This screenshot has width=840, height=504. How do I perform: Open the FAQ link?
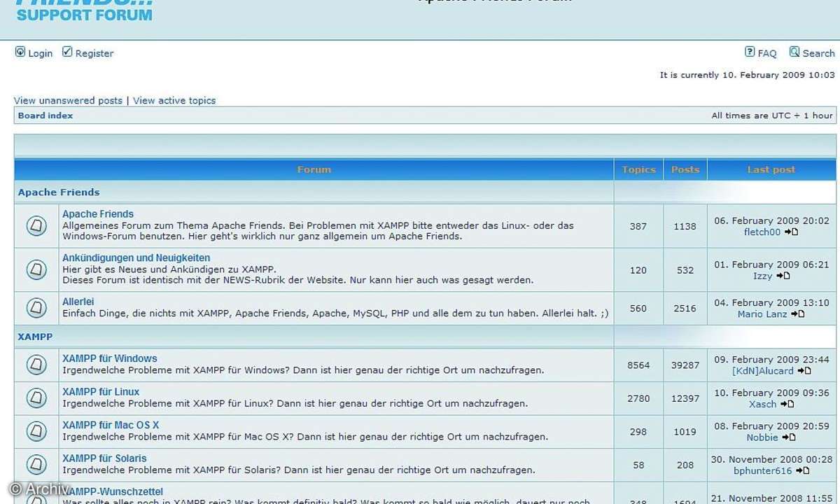coord(767,53)
